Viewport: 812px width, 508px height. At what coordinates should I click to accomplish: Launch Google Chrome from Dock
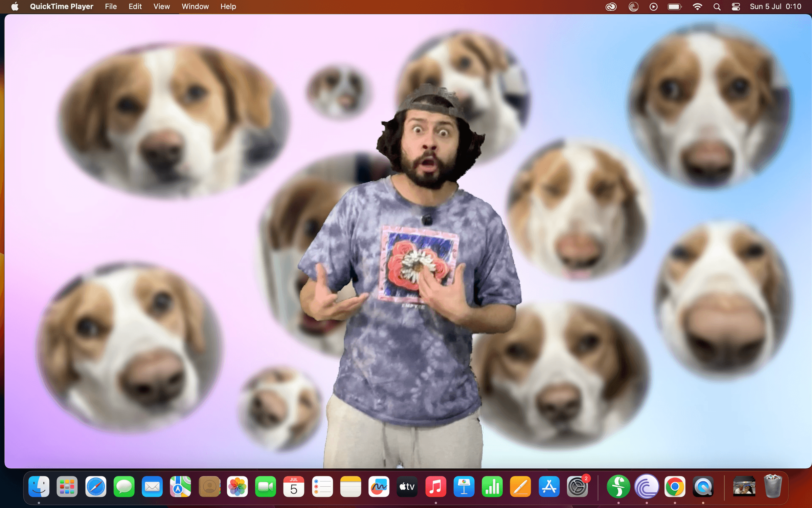click(x=675, y=487)
